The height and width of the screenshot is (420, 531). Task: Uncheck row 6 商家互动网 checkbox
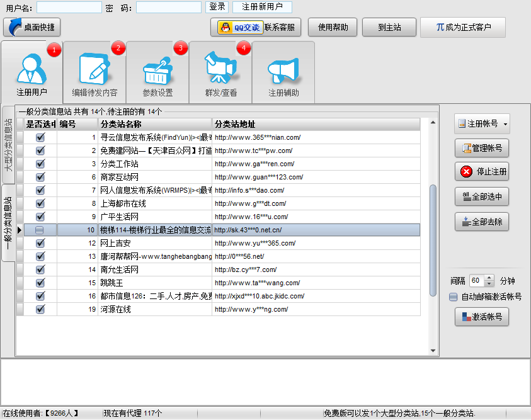[x=40, y=177]
